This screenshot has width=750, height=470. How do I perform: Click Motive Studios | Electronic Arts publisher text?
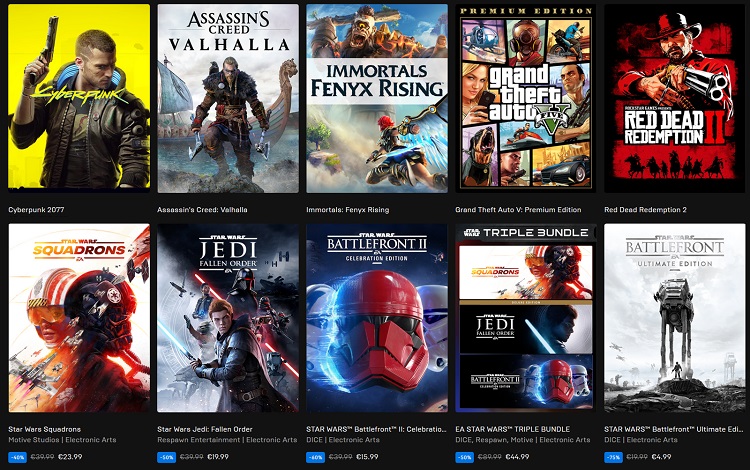[62, 439]
